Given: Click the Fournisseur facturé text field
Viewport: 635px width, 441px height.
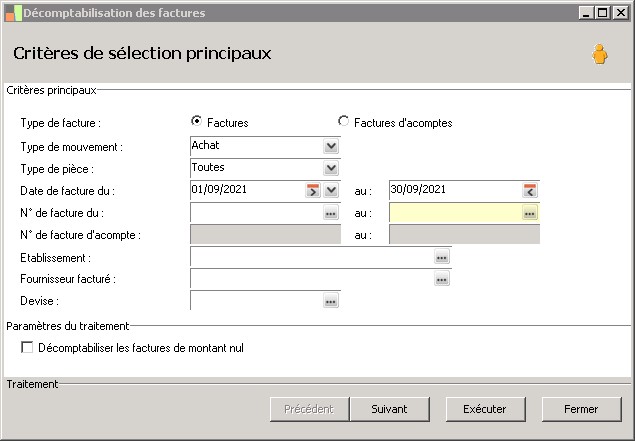Looking at the screenshot, I should (310, 279).
